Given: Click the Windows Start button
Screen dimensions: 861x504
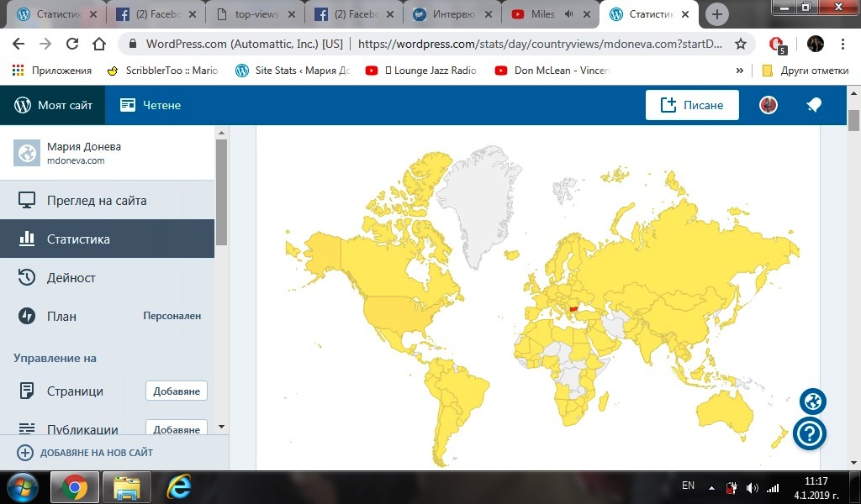Looking at the screenshot, I should 23,486.
